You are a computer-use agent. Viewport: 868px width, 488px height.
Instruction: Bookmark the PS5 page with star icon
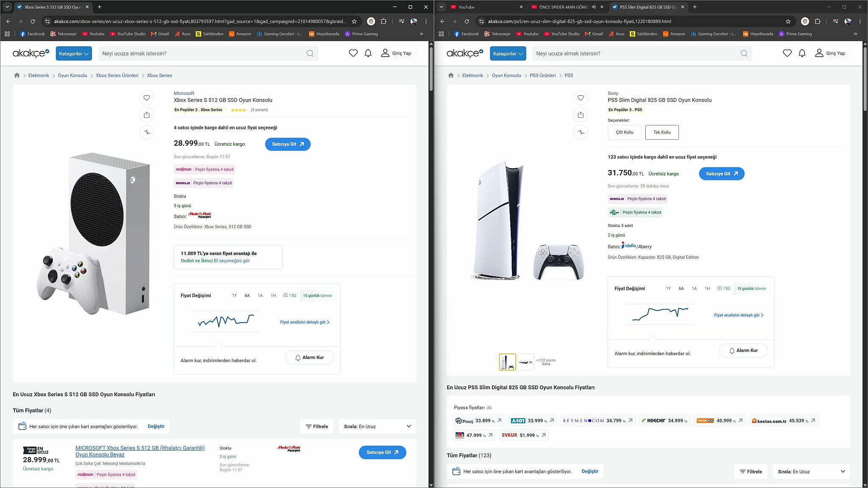(788, 21)
